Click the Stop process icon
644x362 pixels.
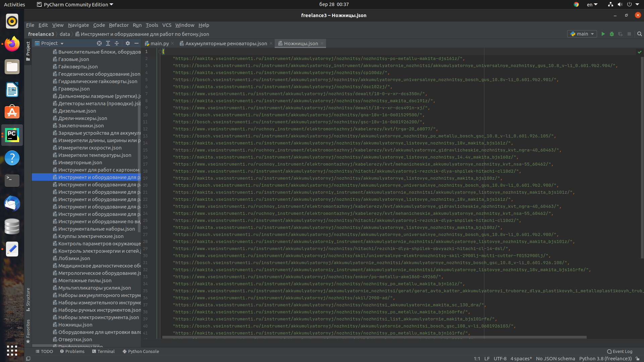(629, 34)
